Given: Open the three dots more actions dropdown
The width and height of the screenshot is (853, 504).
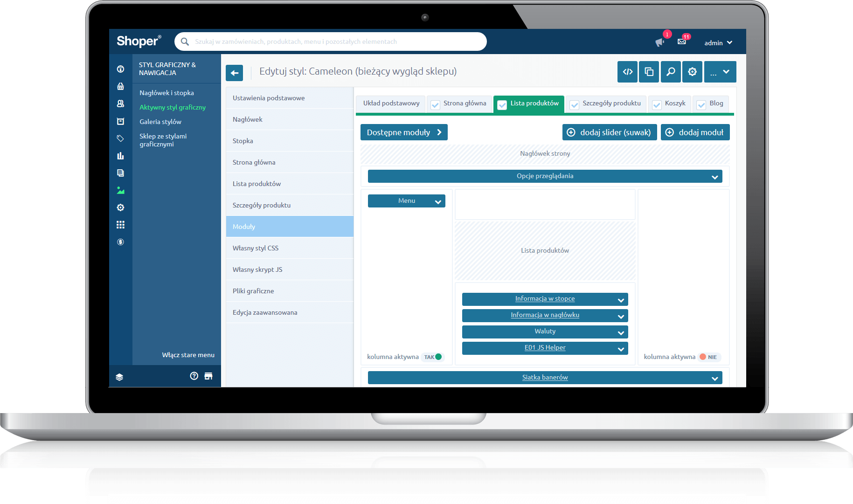Looking at the screenshot, I should 720,72.
